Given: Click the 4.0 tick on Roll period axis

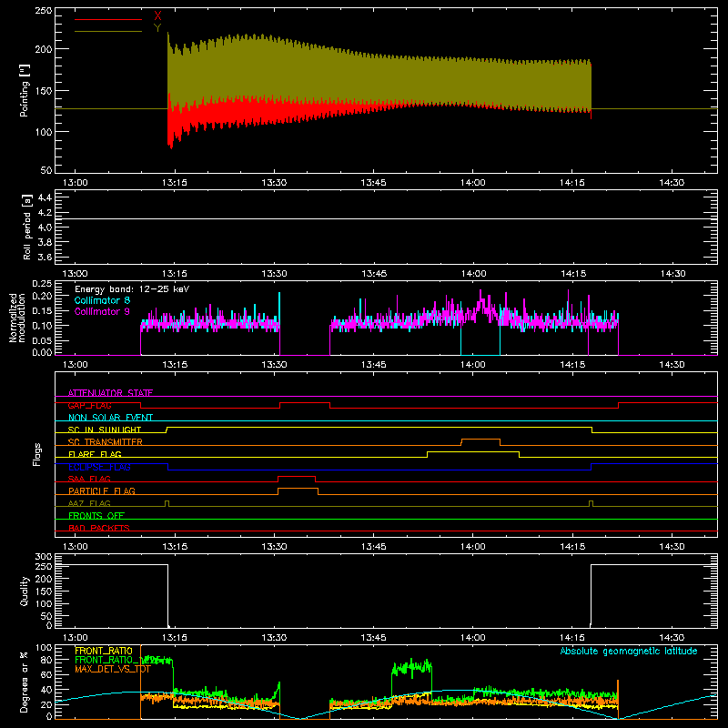Looking at the screenshot, I should [x=45, y=227].
